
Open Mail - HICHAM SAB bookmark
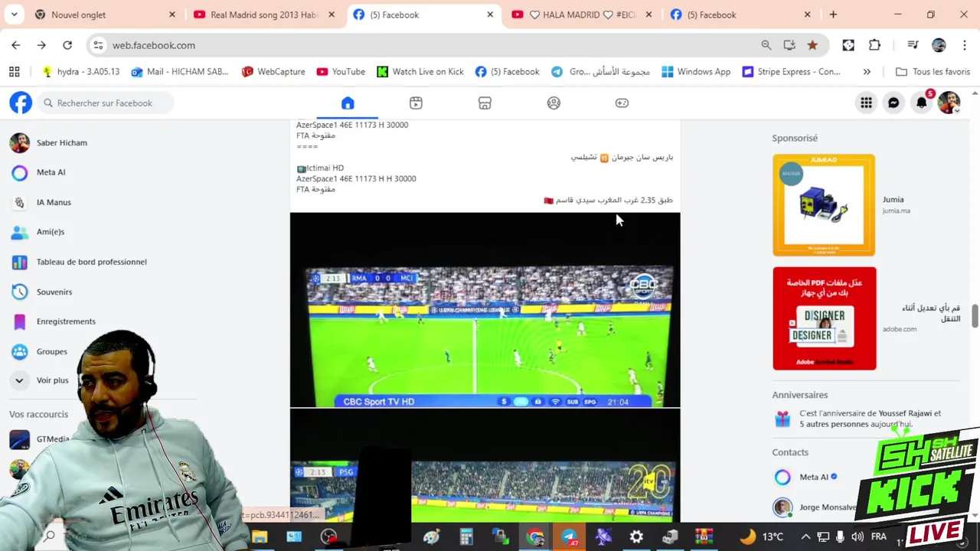tap(180, 71)
